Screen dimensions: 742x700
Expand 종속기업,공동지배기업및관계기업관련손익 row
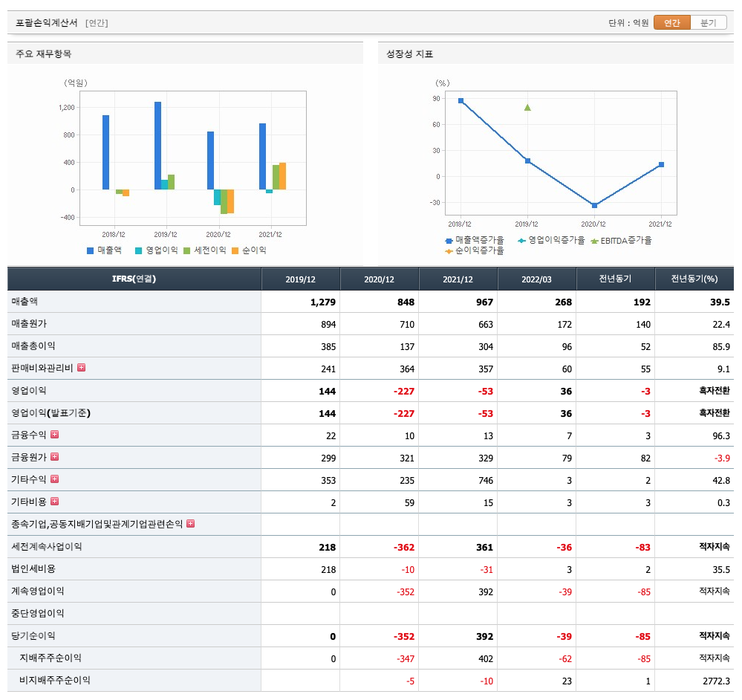[x=191, y=523]
